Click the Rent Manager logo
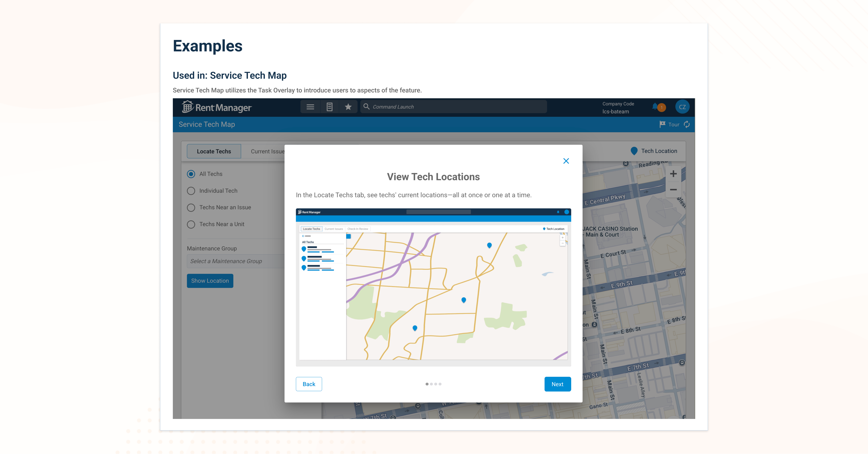The height and width of the screenshot is (454, 868). pos(217,107)
